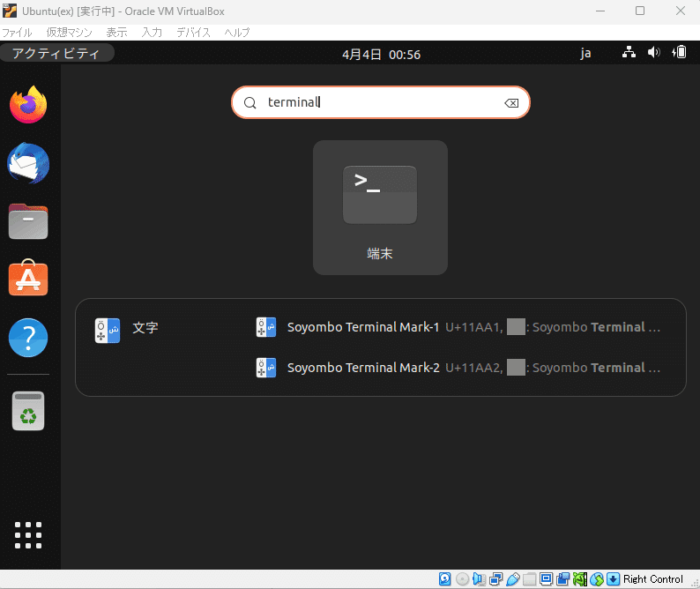The width and height of the screenshot is (700, 589).
Task: Click the display settings status icon
Action: 546,578
